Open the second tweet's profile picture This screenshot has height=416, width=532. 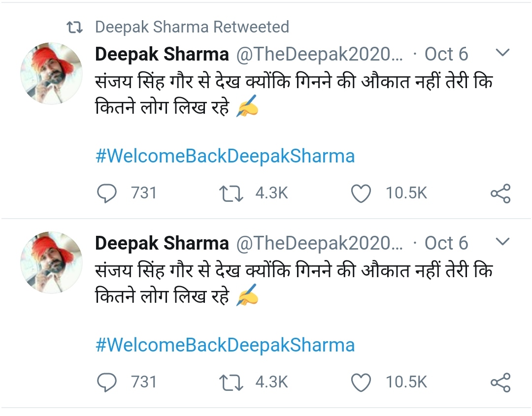[51, 262]
